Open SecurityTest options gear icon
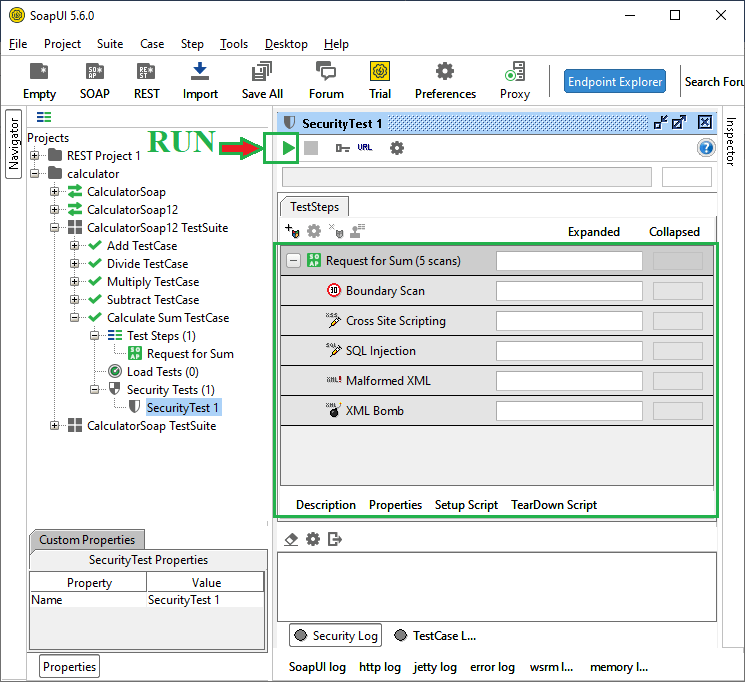 click(x=397, y=148)
